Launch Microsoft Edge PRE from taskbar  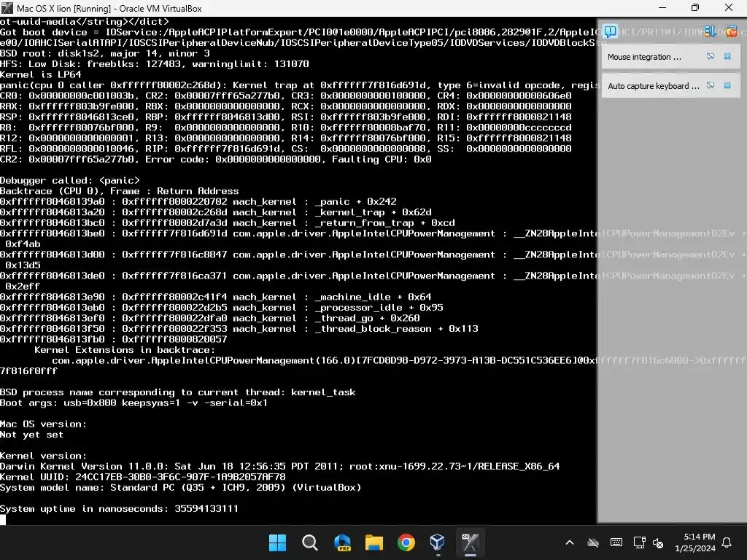point(342,542)
